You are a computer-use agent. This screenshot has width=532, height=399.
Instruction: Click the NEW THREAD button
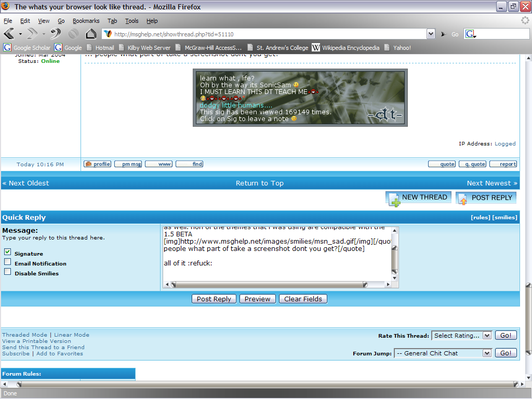418,198
